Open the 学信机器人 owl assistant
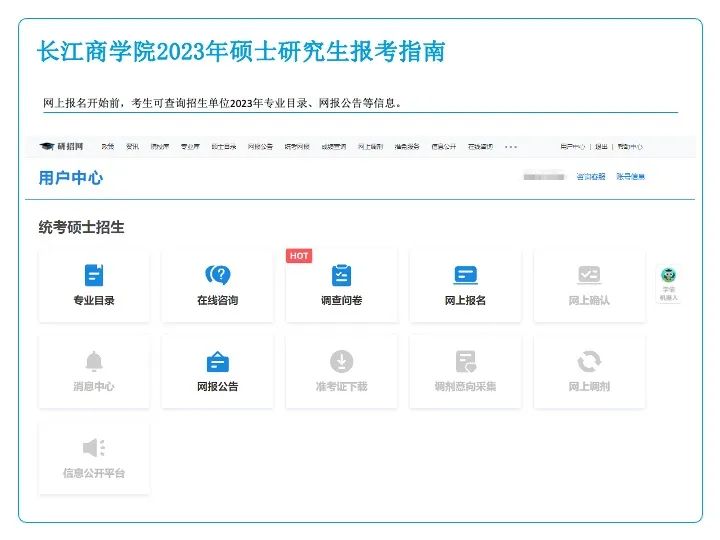The width and height of the screenshot is (720, 540). coord(668,284)
